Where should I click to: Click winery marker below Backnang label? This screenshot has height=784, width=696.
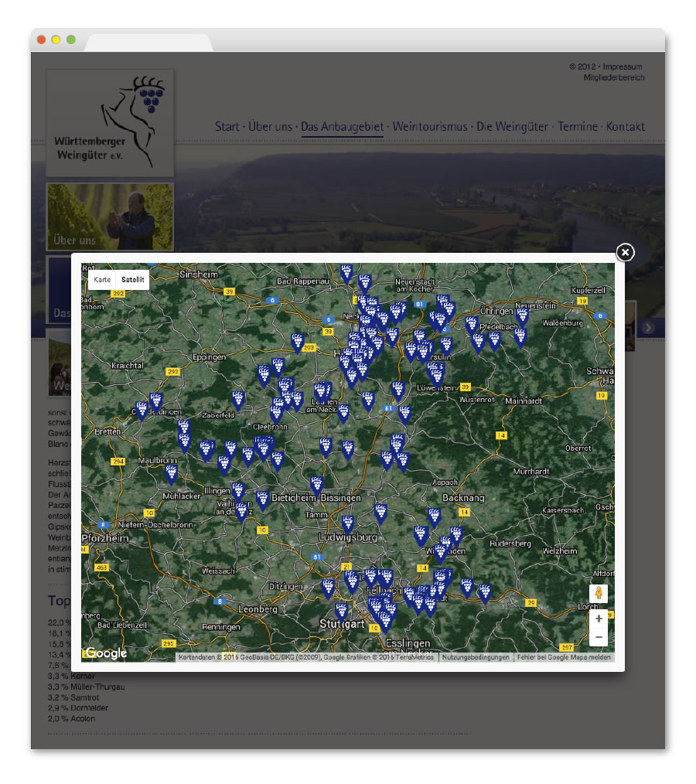click(x=434, y=517)
